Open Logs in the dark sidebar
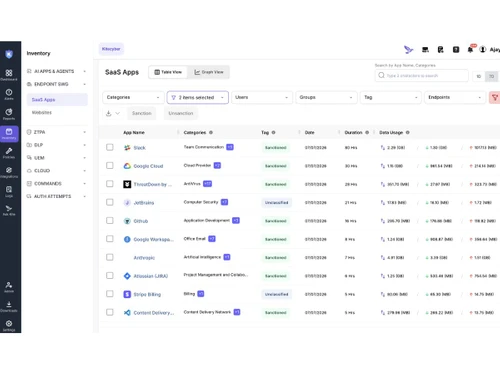Screen dimensions: 500x375 [x=9, y=192]
